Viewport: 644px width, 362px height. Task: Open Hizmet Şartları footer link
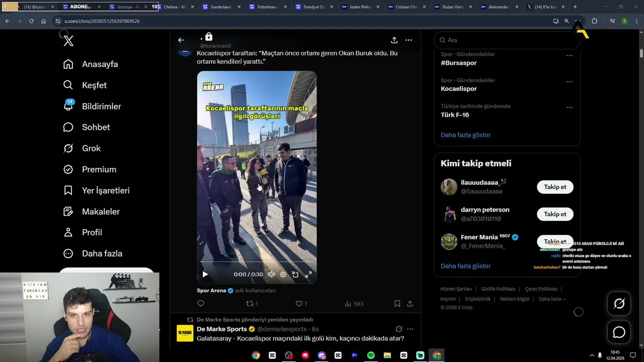[456, 289]
